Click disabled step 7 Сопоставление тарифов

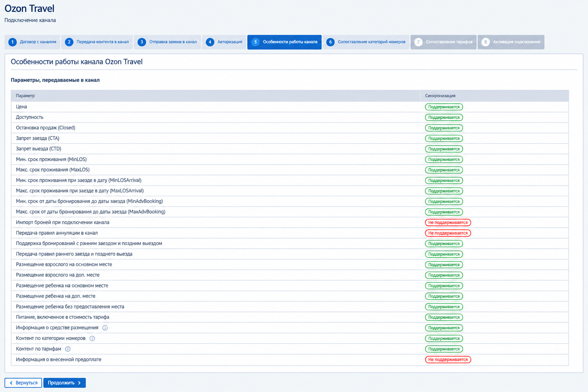443,42
